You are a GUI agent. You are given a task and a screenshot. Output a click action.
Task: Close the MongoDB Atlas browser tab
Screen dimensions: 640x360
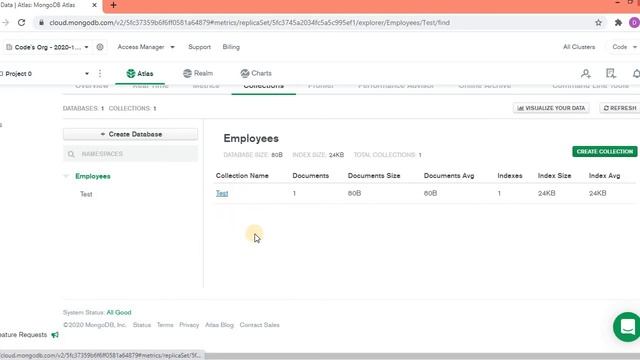point(94,5)
